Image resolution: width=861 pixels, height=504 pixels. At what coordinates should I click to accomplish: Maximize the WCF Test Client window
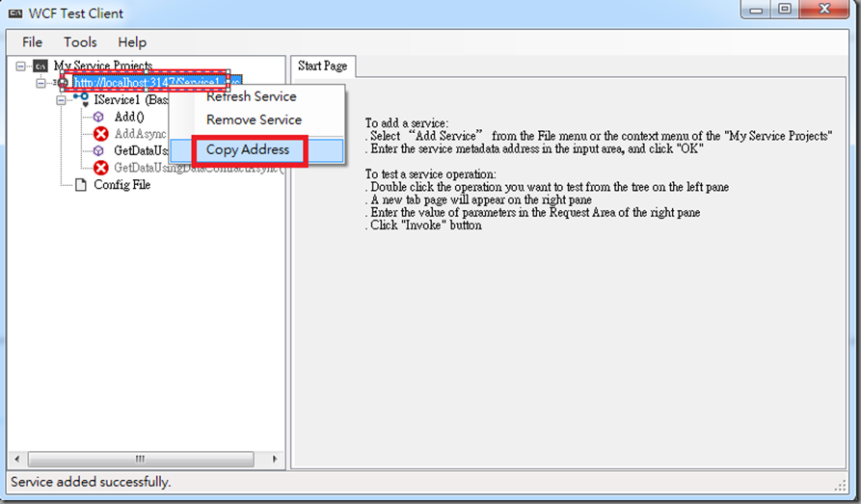tap(785, 10)
